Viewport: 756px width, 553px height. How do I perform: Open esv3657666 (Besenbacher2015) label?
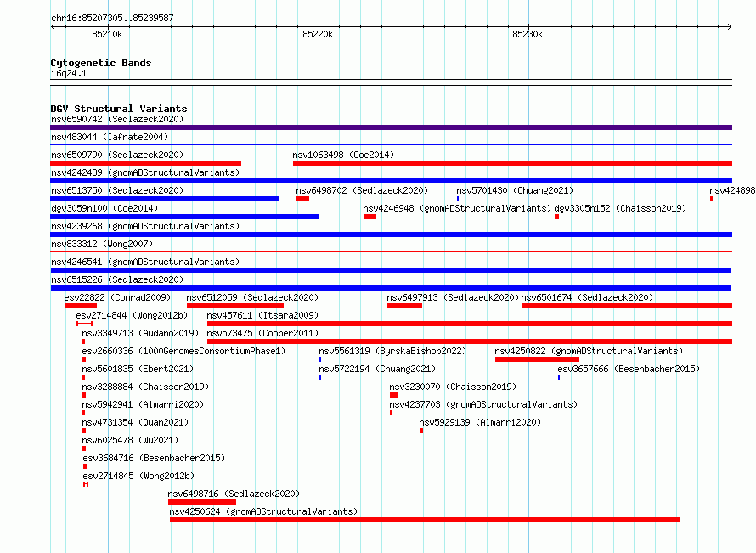click(x=629, y=369)
